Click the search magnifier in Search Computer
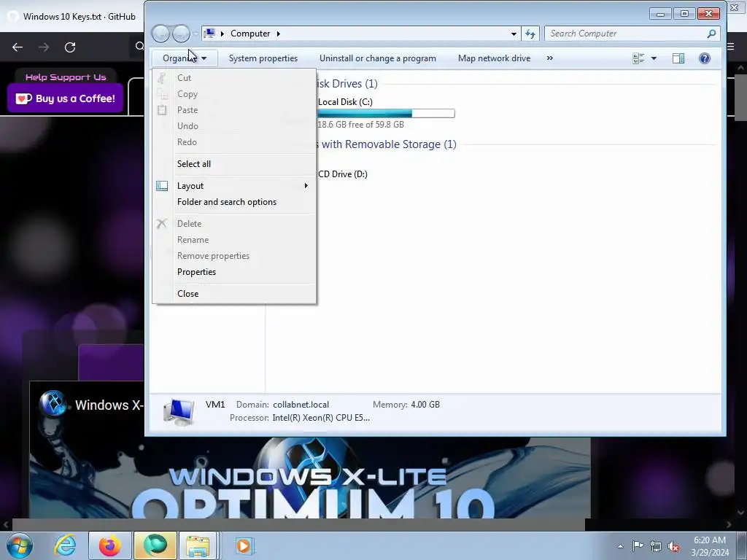 [711, 34]
